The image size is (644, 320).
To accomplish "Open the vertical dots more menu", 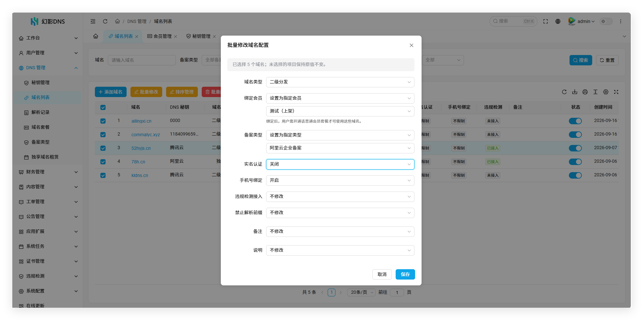I will pos(621,21).
